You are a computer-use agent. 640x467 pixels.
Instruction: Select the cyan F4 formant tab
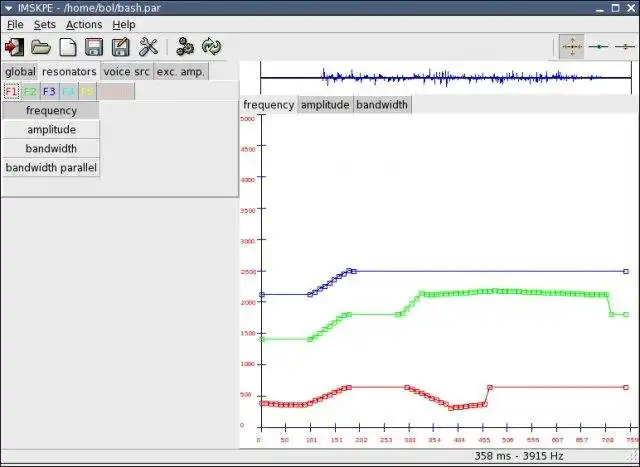click(68, 91)
